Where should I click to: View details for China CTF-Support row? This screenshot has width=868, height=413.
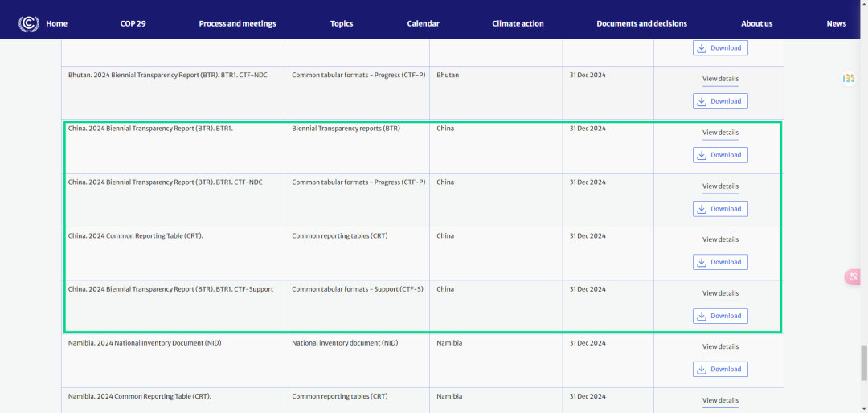pos(720,293)
